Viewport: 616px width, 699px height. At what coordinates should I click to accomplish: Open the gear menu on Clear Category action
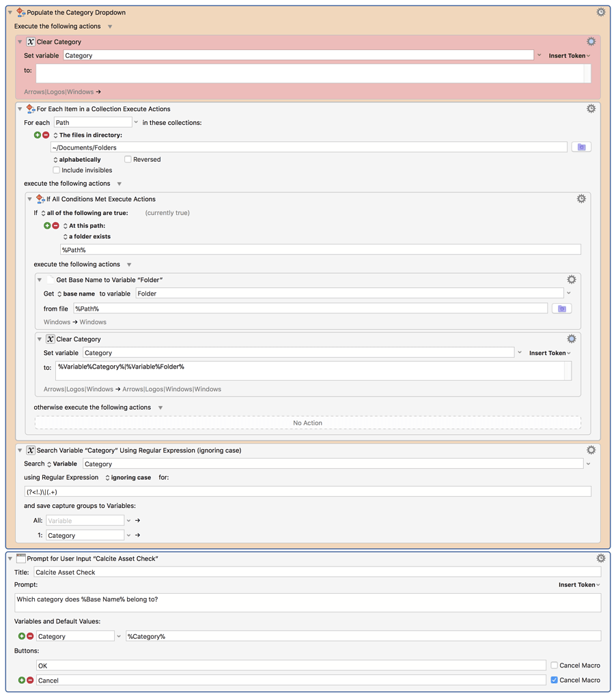591,41
